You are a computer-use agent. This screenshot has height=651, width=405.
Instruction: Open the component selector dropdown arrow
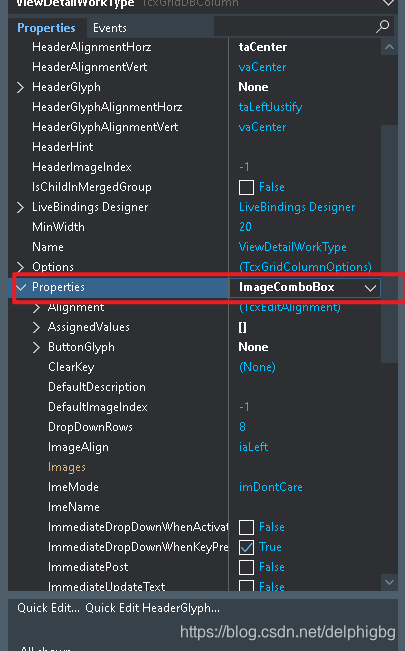[388, 3]
